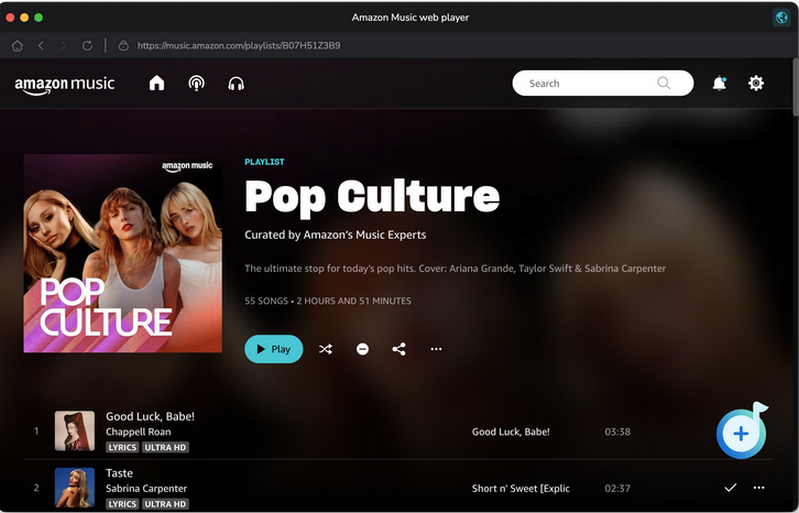Go forward with the browser arrow
The width and height of the screenshot is (799, 513).
click(64, 46)
